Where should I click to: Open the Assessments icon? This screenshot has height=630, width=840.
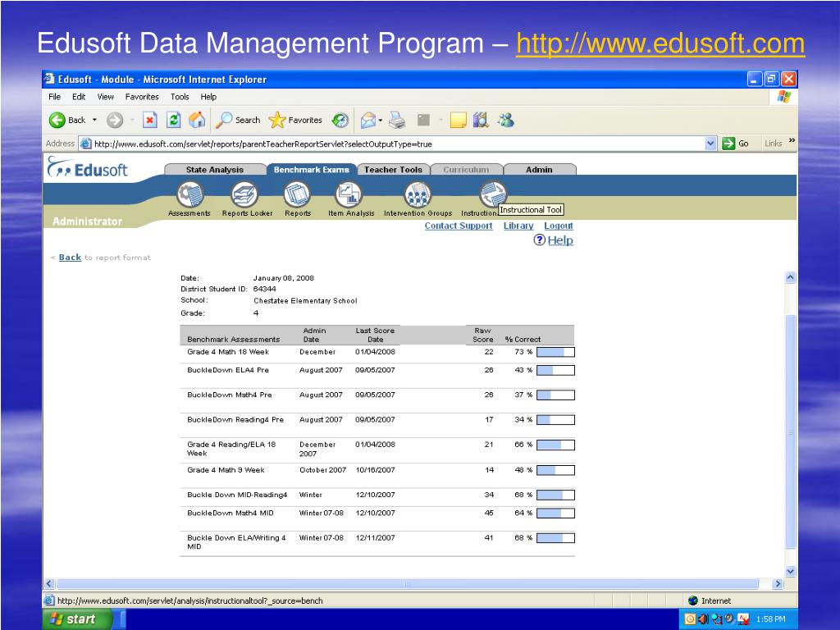tap(190, 194)
